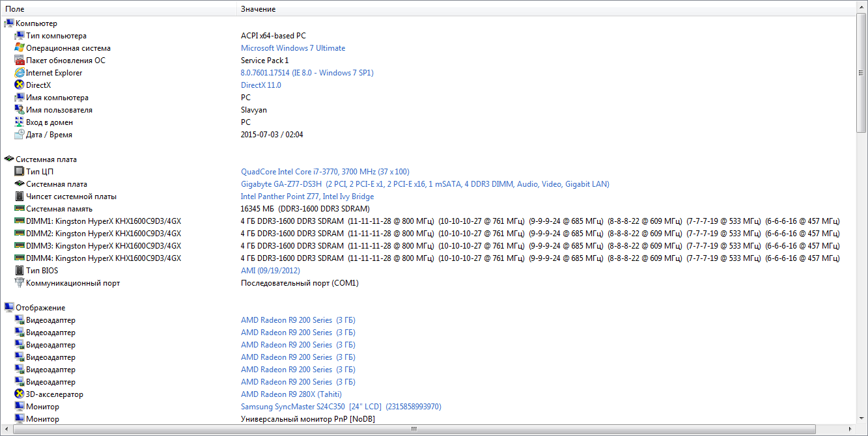The image size is (868, 436).
Task: Follow the DirectX 11.0 link
Action: [x=261, y=85]
